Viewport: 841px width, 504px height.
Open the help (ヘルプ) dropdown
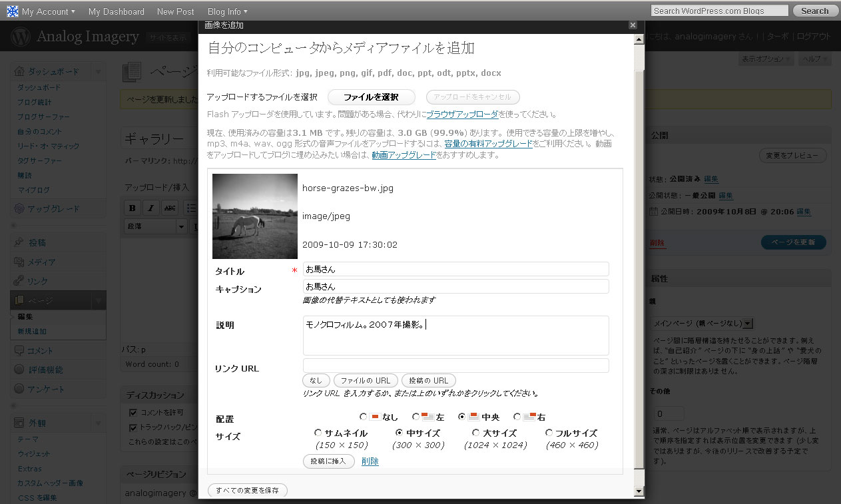pos(816,59)
